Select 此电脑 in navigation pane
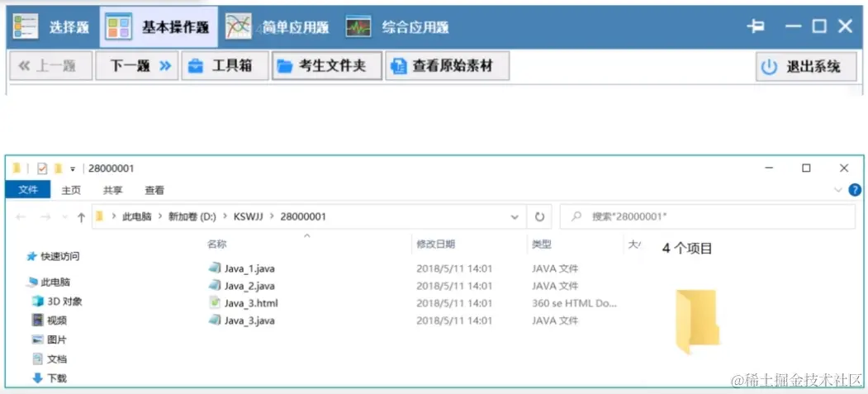 tap(49, 282)
